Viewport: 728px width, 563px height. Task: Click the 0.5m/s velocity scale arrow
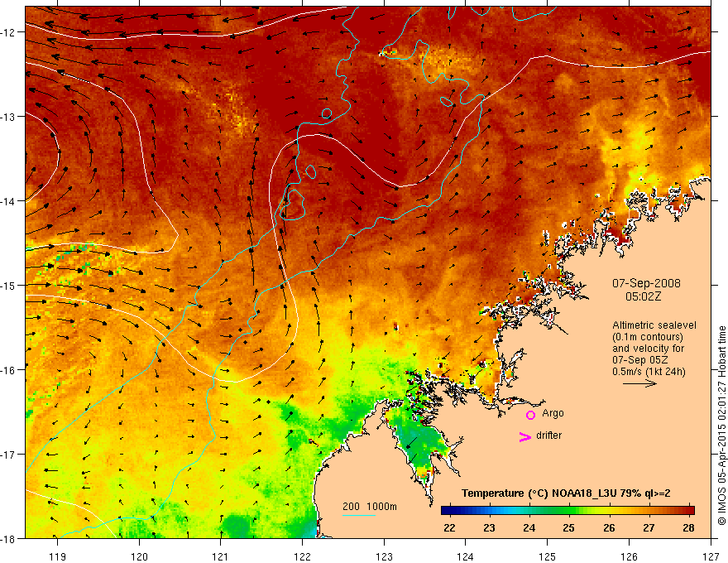639,383
